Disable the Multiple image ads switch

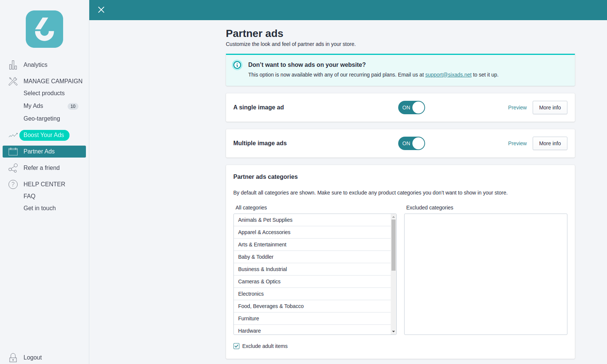pyautogui.click(x=411, y=143)
